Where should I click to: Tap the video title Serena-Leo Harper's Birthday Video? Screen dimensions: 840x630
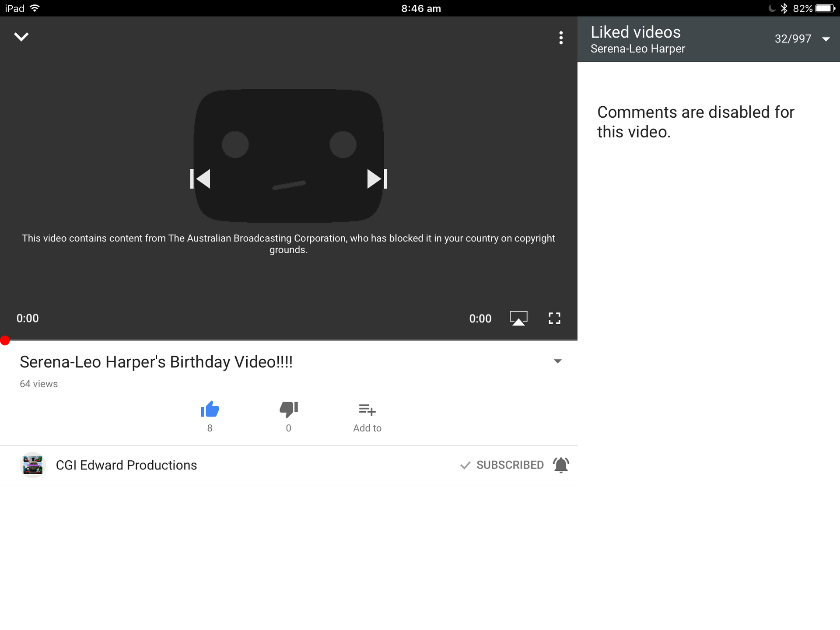pos(156,362)
